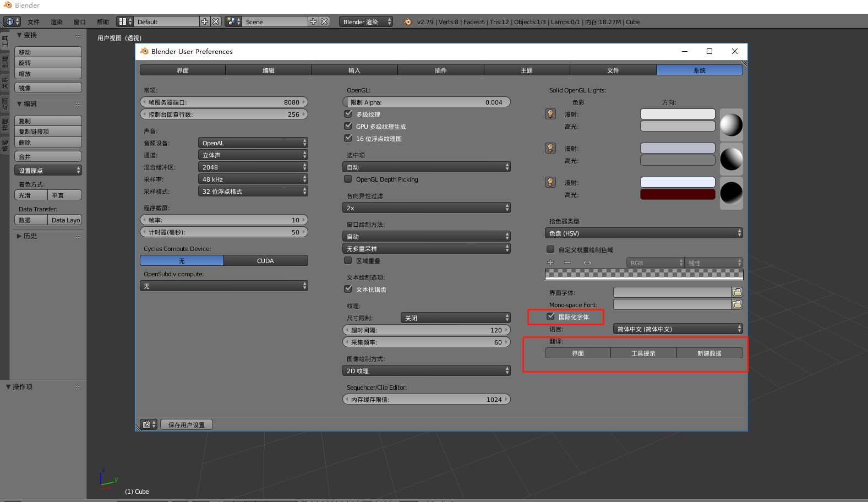Screen dimensions: 868x502
Task: Open the 语言 简体中文 dropdown
Action: point(678,329)
